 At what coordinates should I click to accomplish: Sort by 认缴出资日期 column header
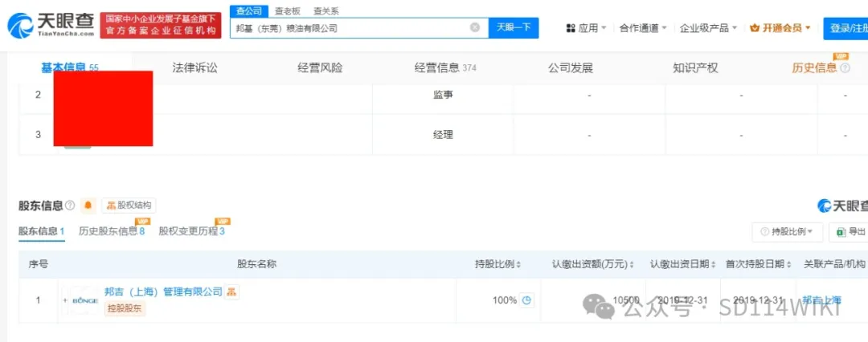[682, 264]
